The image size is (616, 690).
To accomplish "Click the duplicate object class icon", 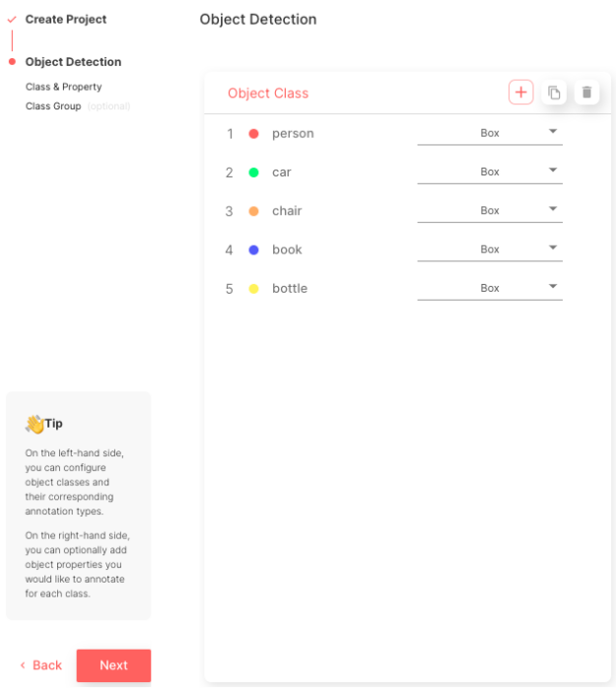I will (554, 93).
